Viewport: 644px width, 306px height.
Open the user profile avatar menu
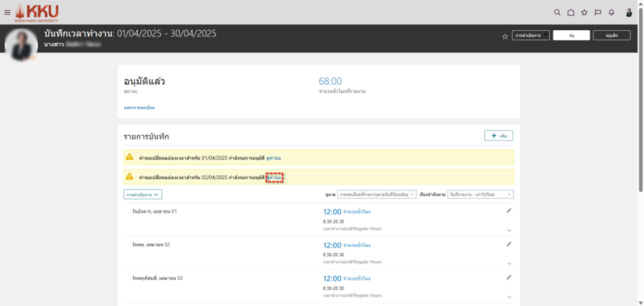pos(629,12)
